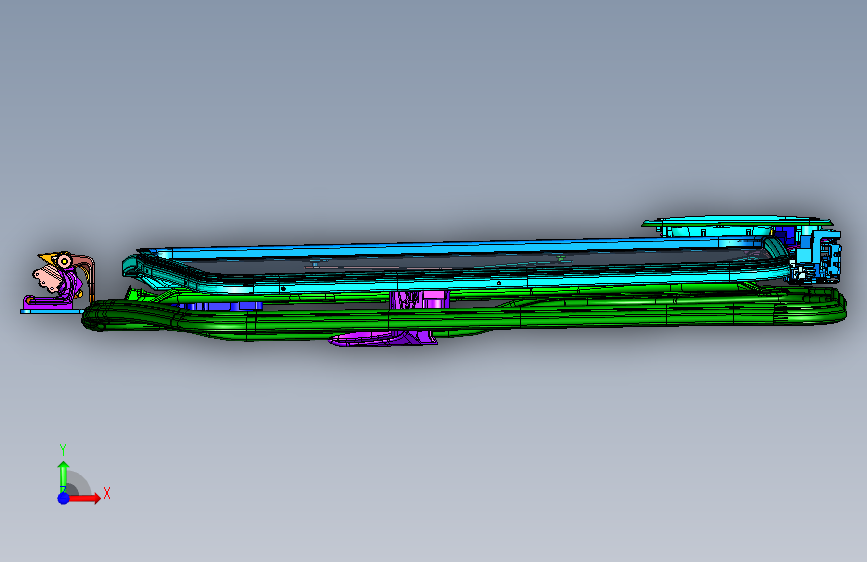Select the dark blue slider under panel's left end
This screenshot has width=867, height=562.
(218, 305)
